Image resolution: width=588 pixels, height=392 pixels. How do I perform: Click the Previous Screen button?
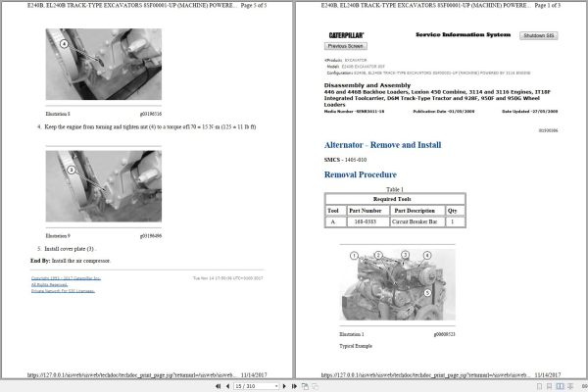pyautogui.click(x=345, y=46)
